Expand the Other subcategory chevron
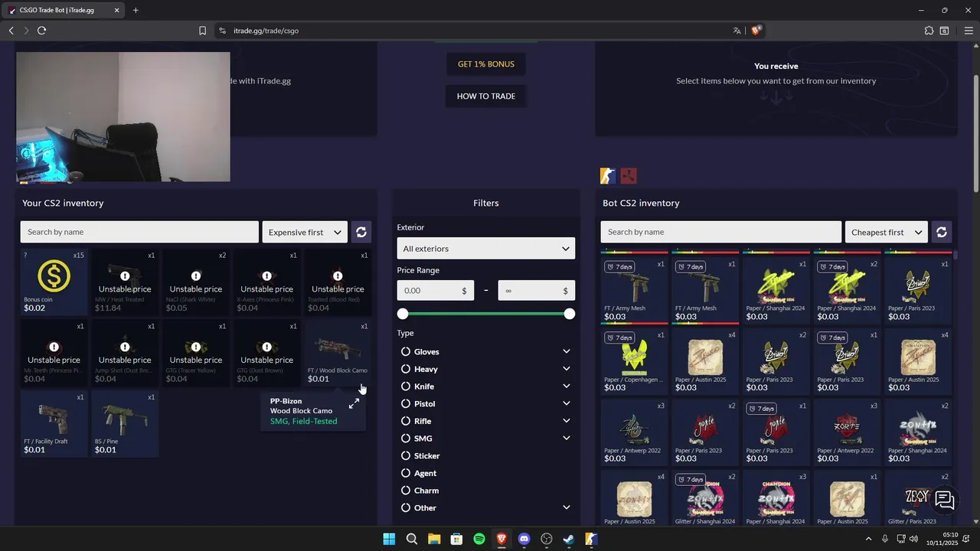980x551 pixels. point(567,507)
